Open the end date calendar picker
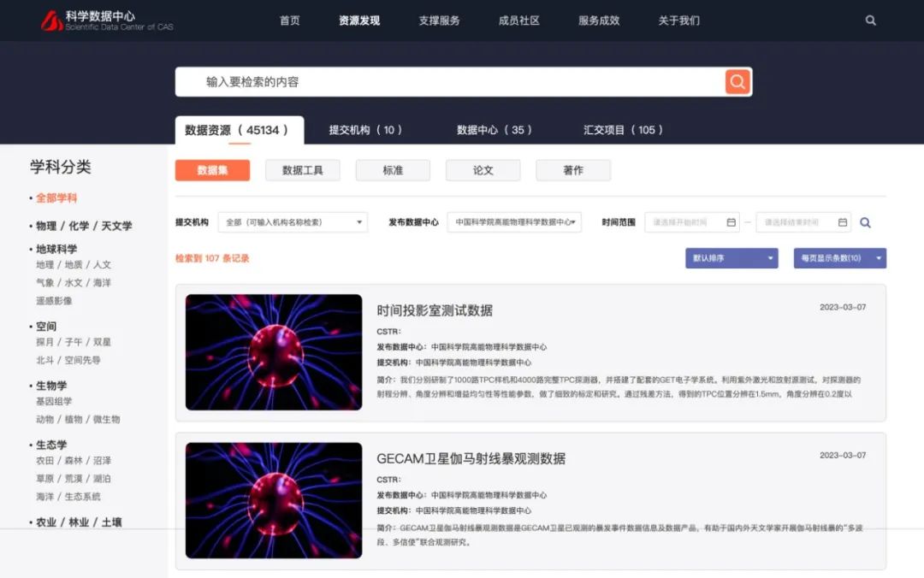Image resolution: width=924 pixels, height=578 pixels. tap(842, 221)
